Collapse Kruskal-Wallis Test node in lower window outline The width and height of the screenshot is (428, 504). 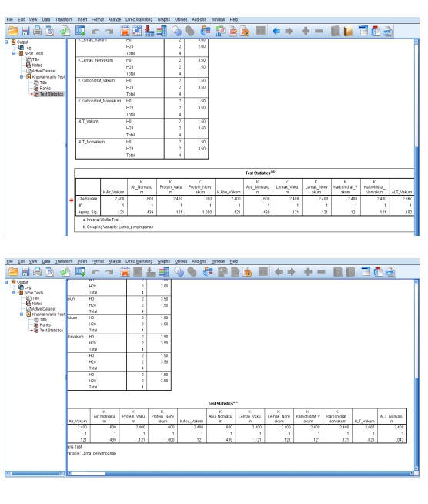(22, 314)
